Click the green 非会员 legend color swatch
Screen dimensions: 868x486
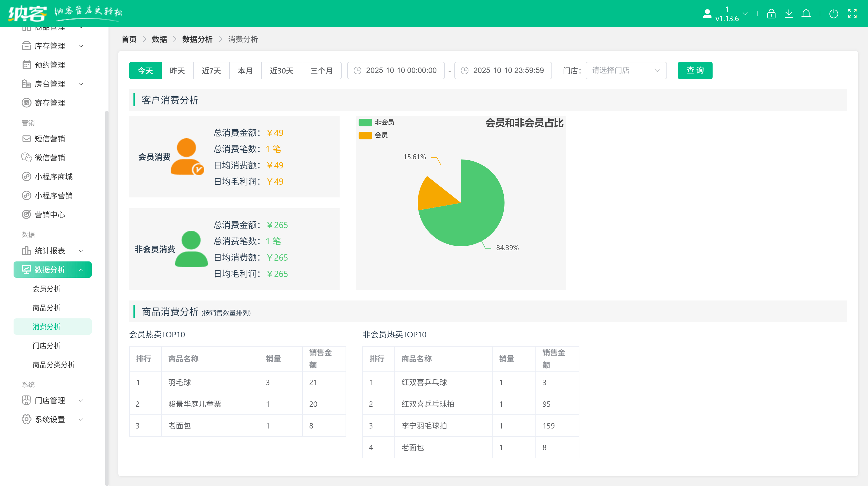click(x=365, y=122)
